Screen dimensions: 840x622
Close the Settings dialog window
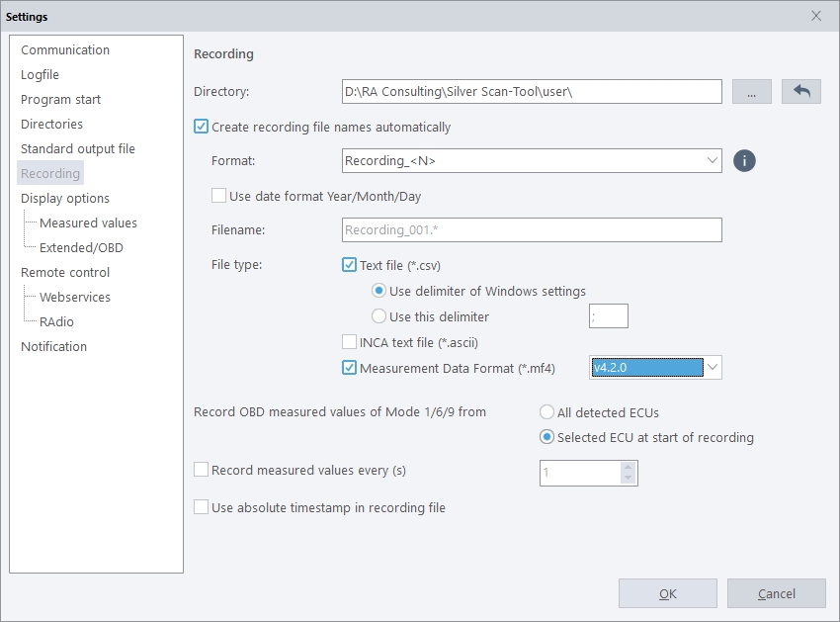point(816,16)
